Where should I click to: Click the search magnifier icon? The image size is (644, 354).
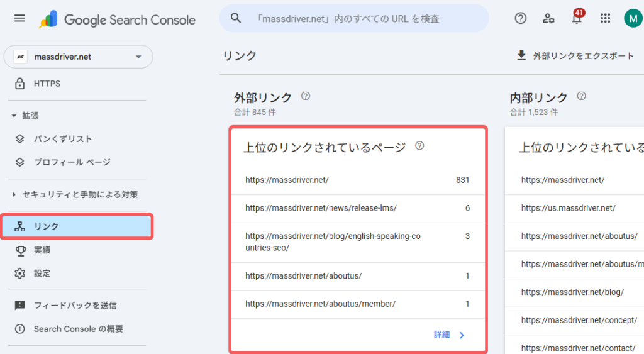pos(236,18)
